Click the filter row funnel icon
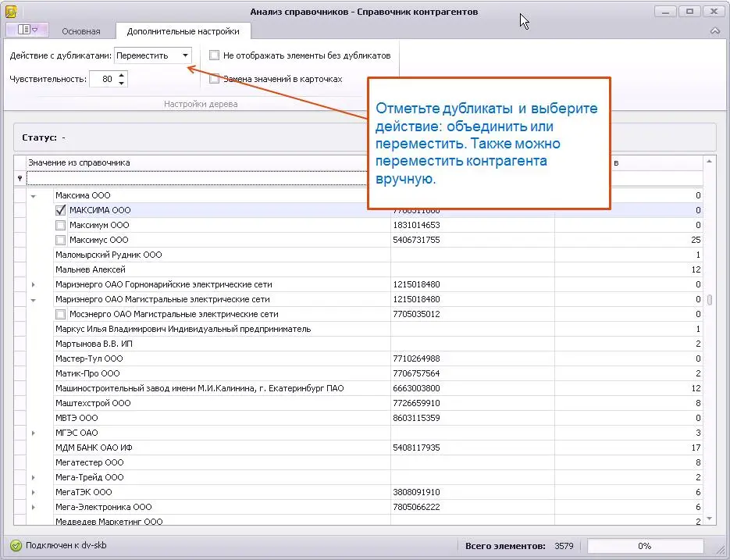This screenshot has width=730, height=560. (x=20, y=179)
